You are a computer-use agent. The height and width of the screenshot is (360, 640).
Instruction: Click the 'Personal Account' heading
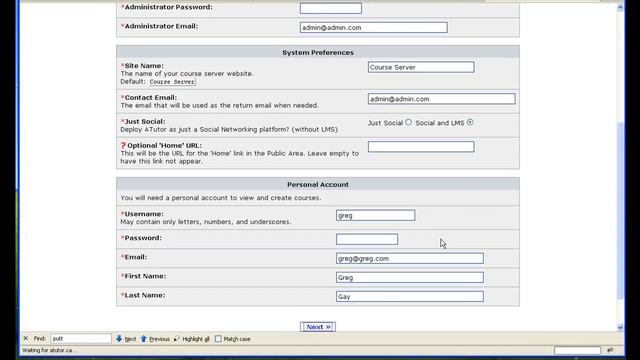tap(318, 184)
